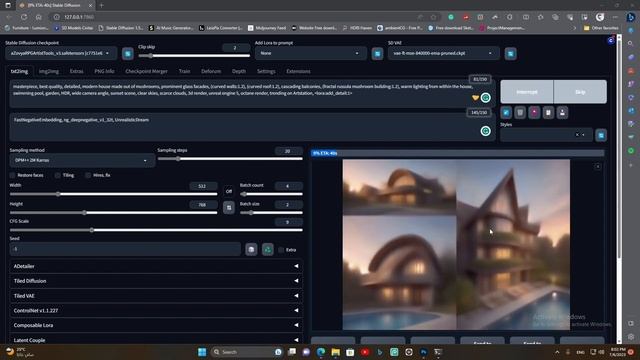Open the Add Lora to prompt dropdown
Image resolution: width=640 pixels, height=360 pixels.
tap(311, 53)
